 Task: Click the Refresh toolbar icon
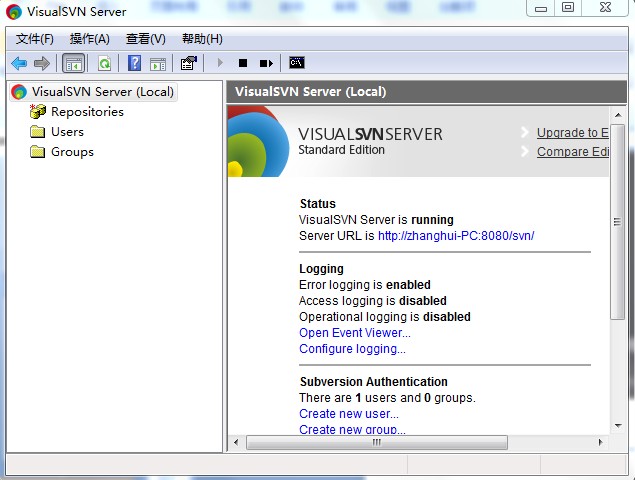point(104,63)
